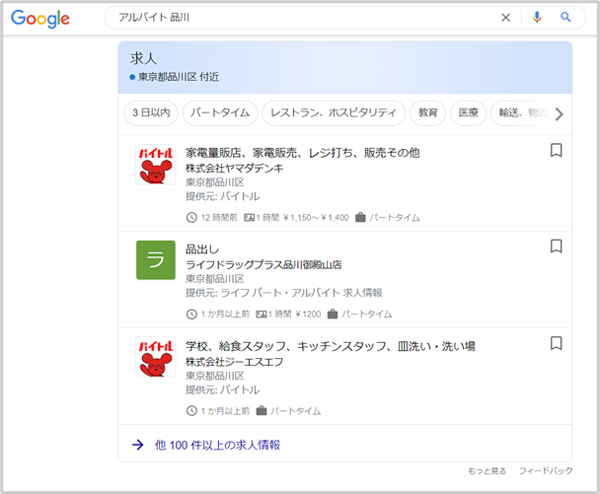Viewport: 600px width, 494px height.
Task: Save the 品出し job with bookmark icon
Action: click(x=556, y=246)
